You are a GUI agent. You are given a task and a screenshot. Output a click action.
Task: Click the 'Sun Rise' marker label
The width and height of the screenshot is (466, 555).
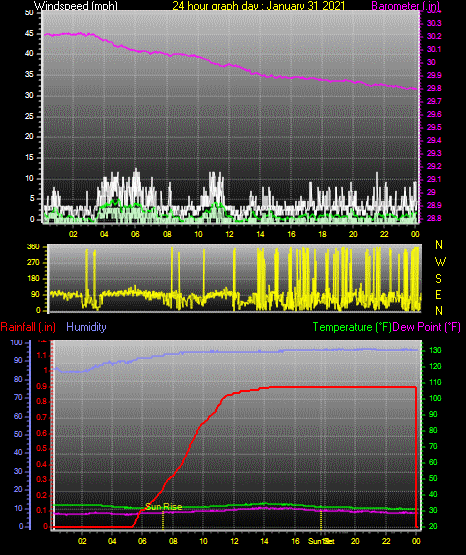(x=164, y=507)
